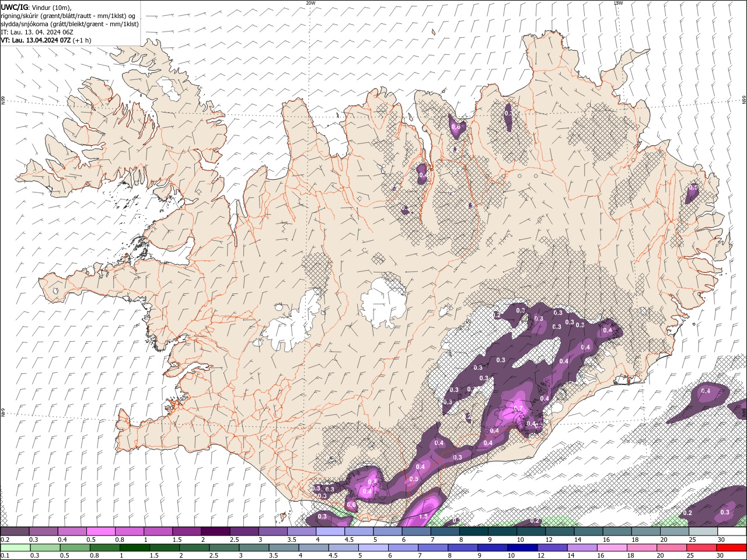Image resolution: width=747 pixels, height=560 pixels.
Task: Click the '20W' longitude label at top
Action: (x=310, y=3)
